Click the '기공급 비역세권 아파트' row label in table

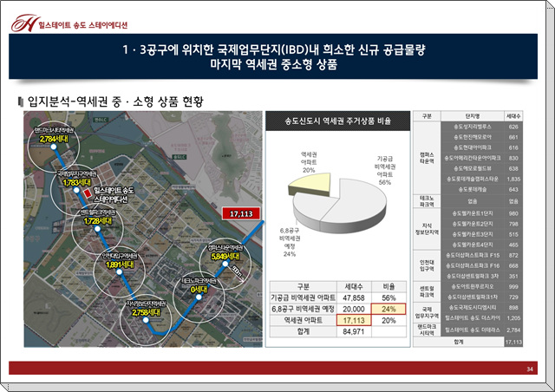click(303, 297)
